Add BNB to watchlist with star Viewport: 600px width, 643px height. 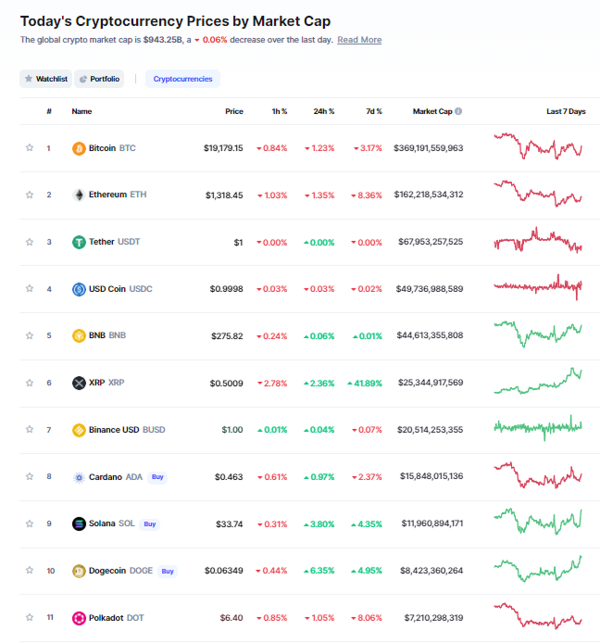(30, 335)
